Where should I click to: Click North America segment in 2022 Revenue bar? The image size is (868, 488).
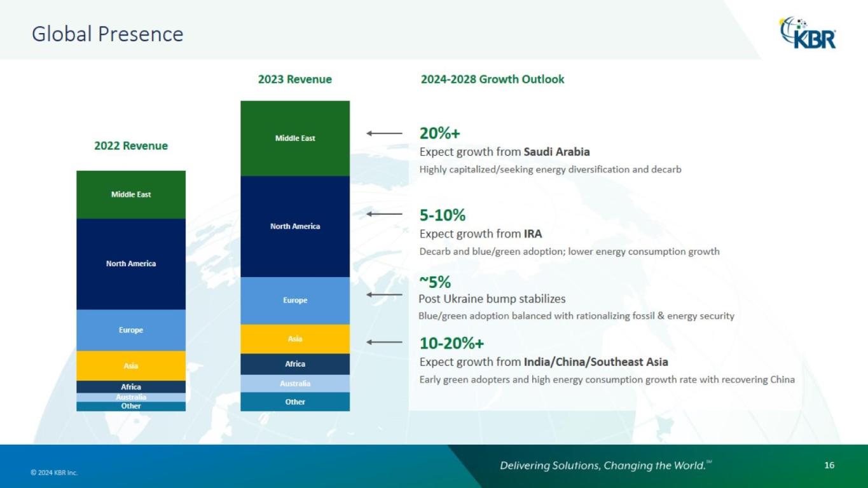(131, 264)
